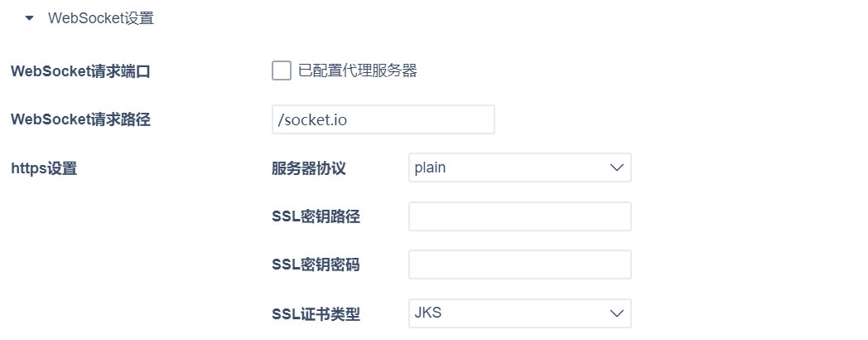This screenshot has height=340, width=868.
Task: Click the chevron arrow of SSL证书类型 dropdown
Action: tap(616, 313)
